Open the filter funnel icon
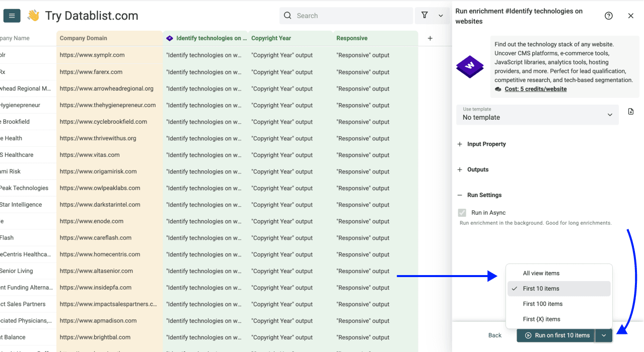This screenshot has width=644, height=352. tap(424, 16)
